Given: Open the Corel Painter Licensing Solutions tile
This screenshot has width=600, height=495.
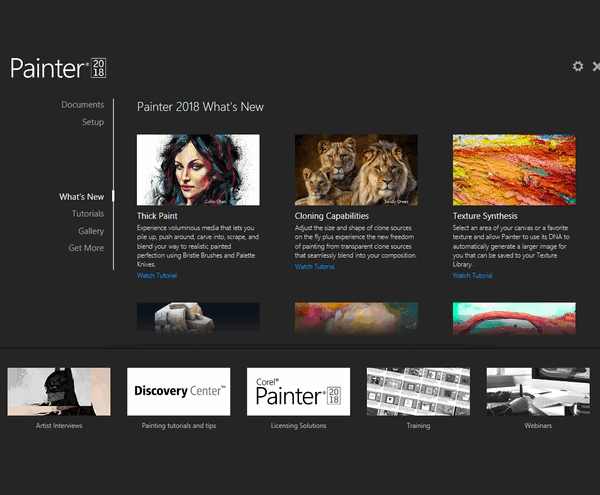Looking at the screenshot, I should 298,392.
